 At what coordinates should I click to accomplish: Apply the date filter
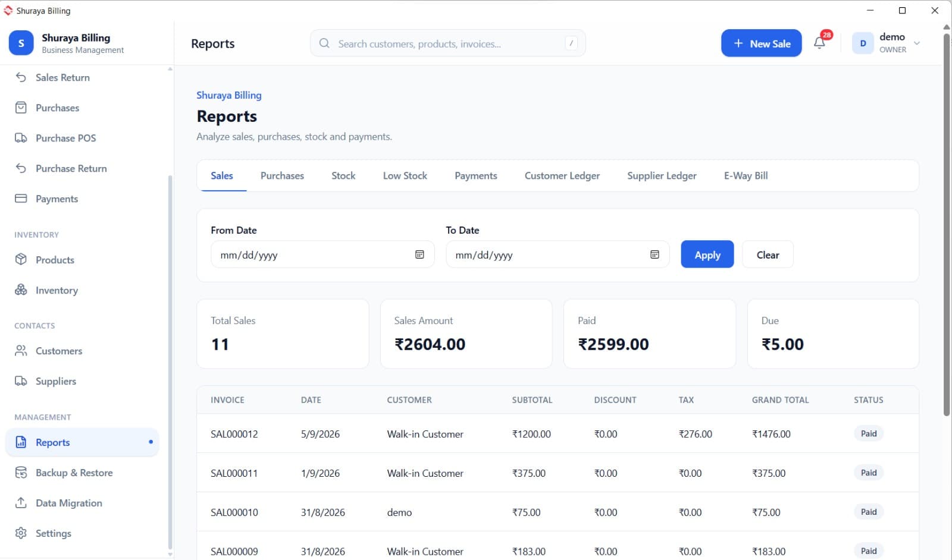[707, 254]
